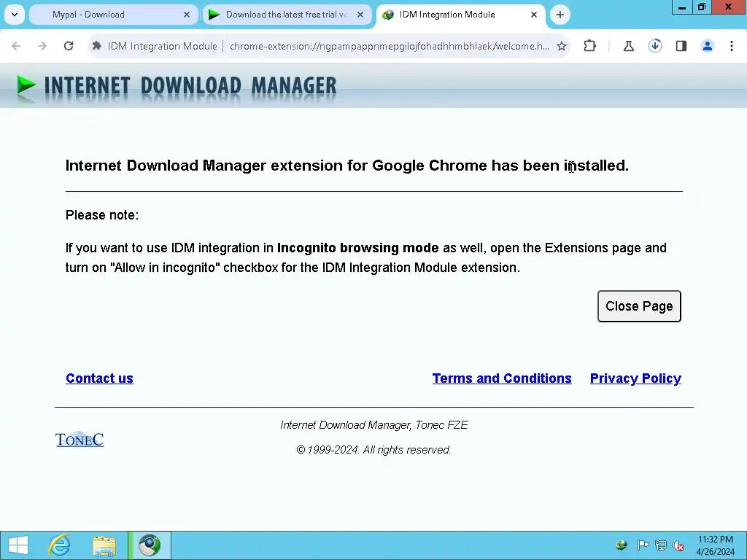Open the user profile avatar menu
747x560 pixels.
[x=708, y=46]
